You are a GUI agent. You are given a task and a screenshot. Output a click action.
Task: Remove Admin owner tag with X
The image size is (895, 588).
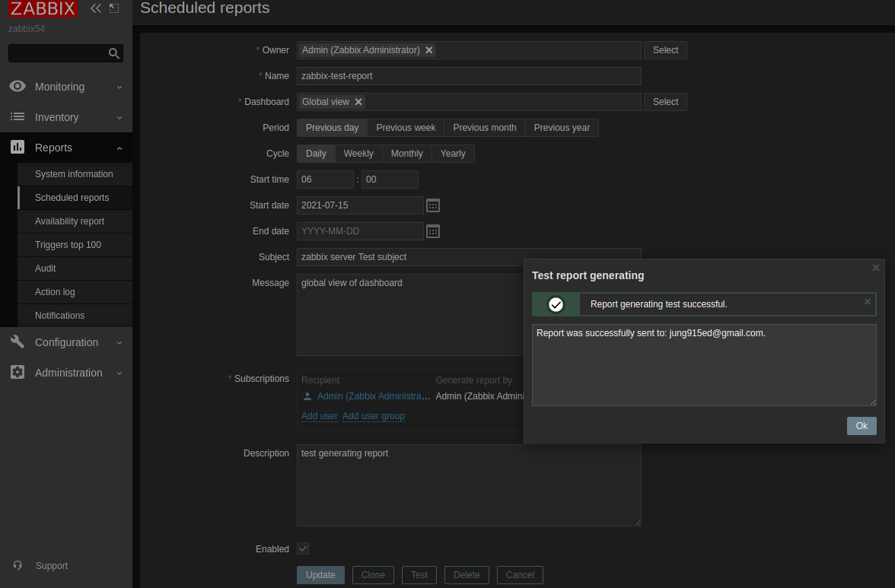(429, 50)
